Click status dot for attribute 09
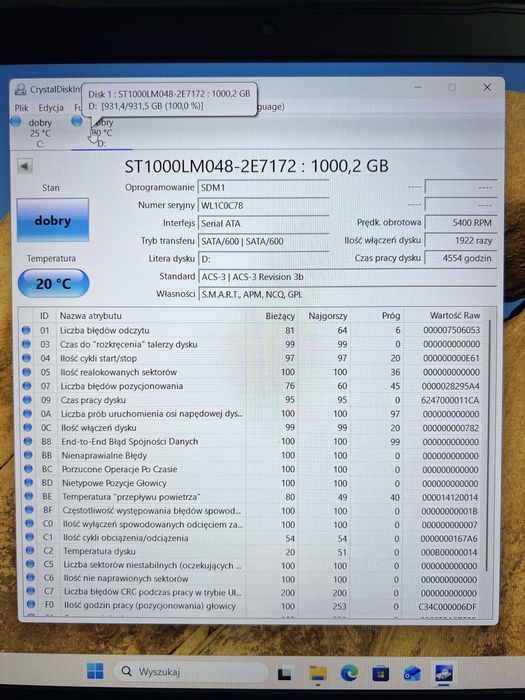Image resolution: width=525 pixels, height=700 pixels. point(27,399)
